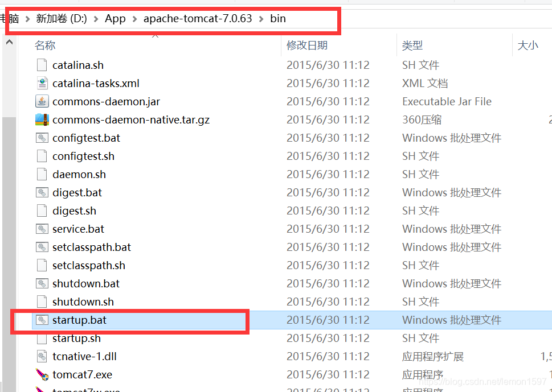552x392 pixels.
Task: Click the tcnative-1.dll file icon
Action: pyautogui.click(x=42, y=357)
